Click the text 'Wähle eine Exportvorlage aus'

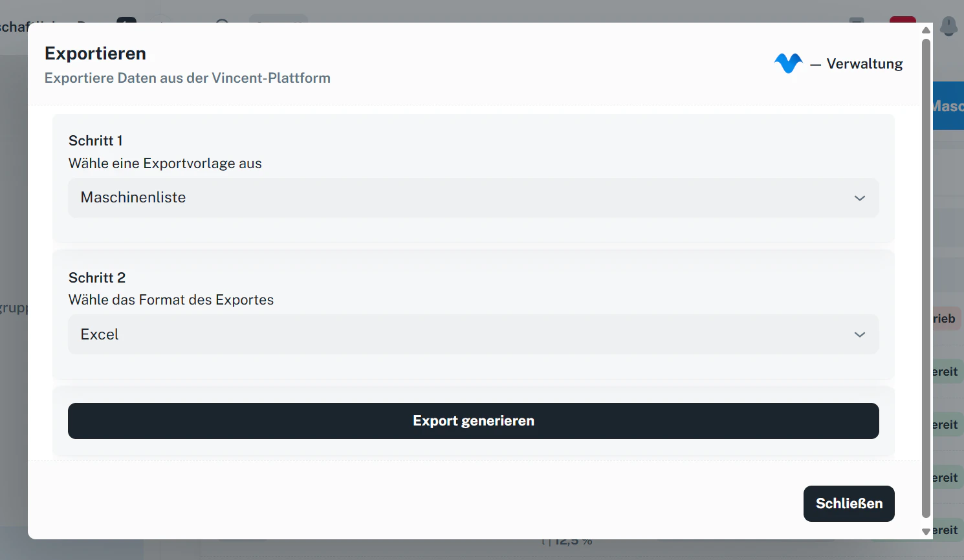point(165,164)
